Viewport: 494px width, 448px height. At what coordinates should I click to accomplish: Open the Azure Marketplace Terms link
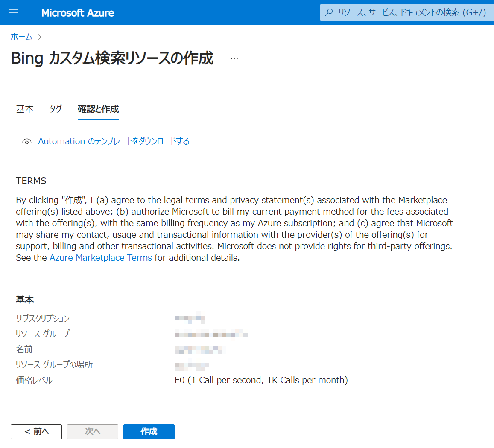pos(101,258)
